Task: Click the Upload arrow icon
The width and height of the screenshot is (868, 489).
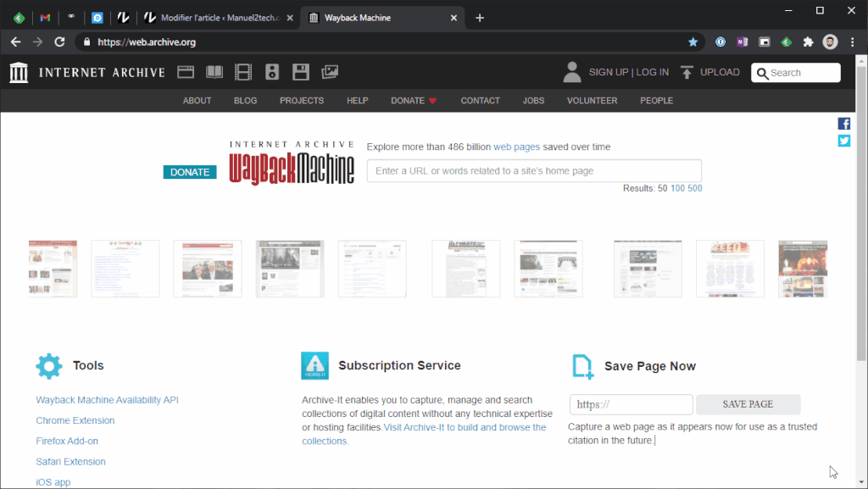Action: pyautogui.click(x=687, y=73)
